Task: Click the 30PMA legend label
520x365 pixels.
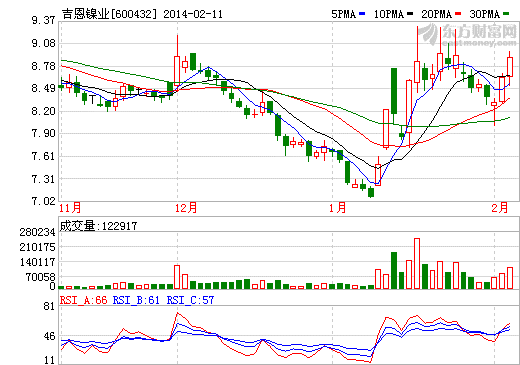Action: tap(485, 14)
